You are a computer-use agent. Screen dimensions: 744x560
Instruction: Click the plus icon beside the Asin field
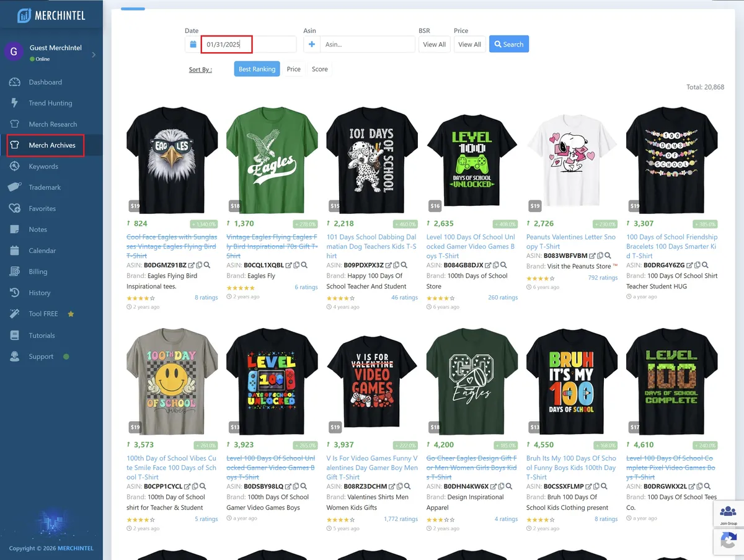pos(312,45)
